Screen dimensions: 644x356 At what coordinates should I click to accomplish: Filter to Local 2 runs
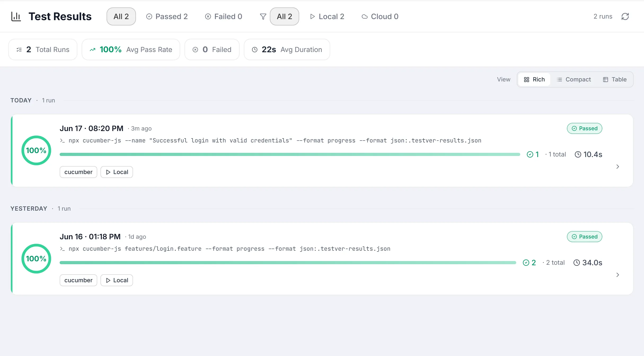click(x=327, y=16)
